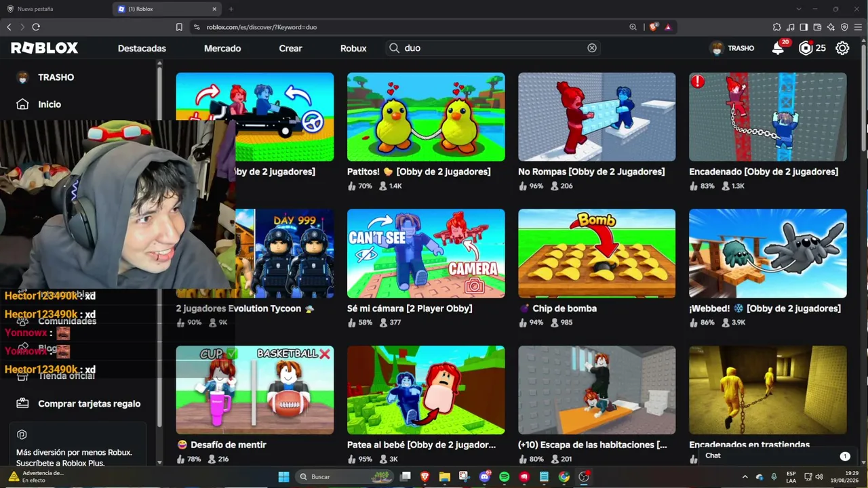Open the Robux balance icon
The image size is (868, 488).
pyautogui.click(x=806, y=48)
